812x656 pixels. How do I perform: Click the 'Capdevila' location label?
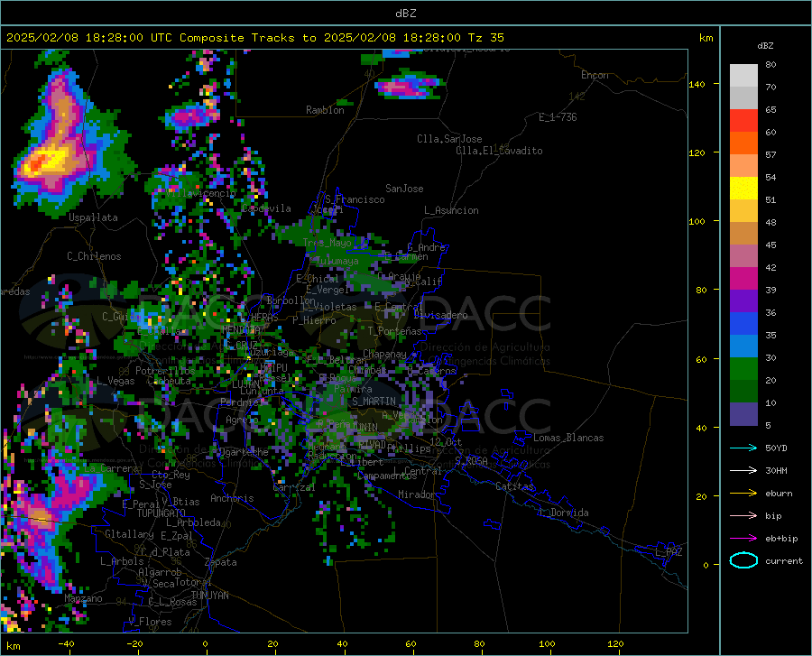click(266, 208)
